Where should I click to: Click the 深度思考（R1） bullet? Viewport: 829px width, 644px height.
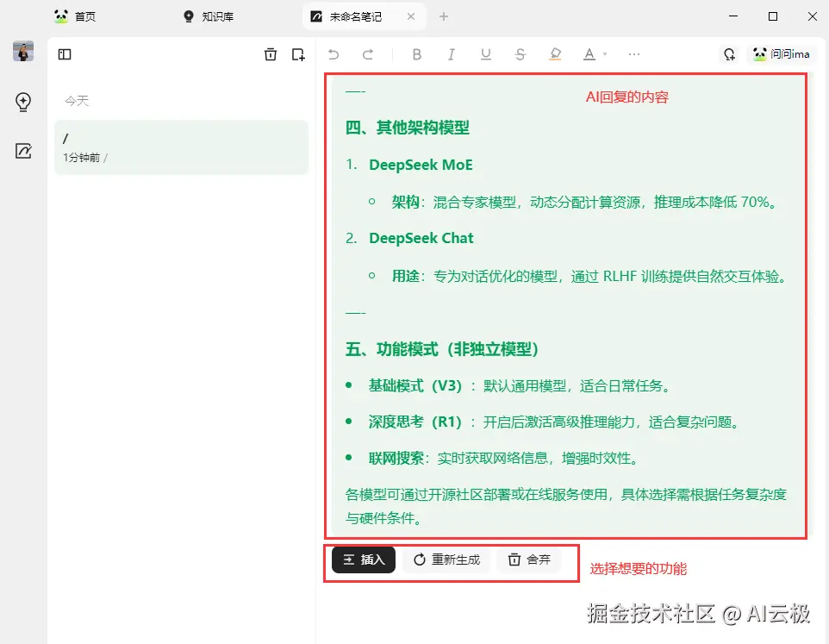(x=554, y=422)
